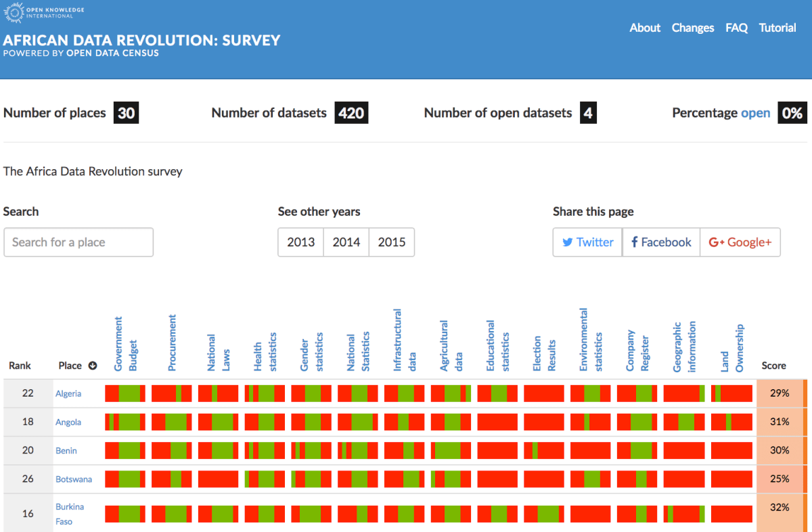812x532 pixels.
Task: Click the 'open' link beside Percentage
Action: pos(755,113)
